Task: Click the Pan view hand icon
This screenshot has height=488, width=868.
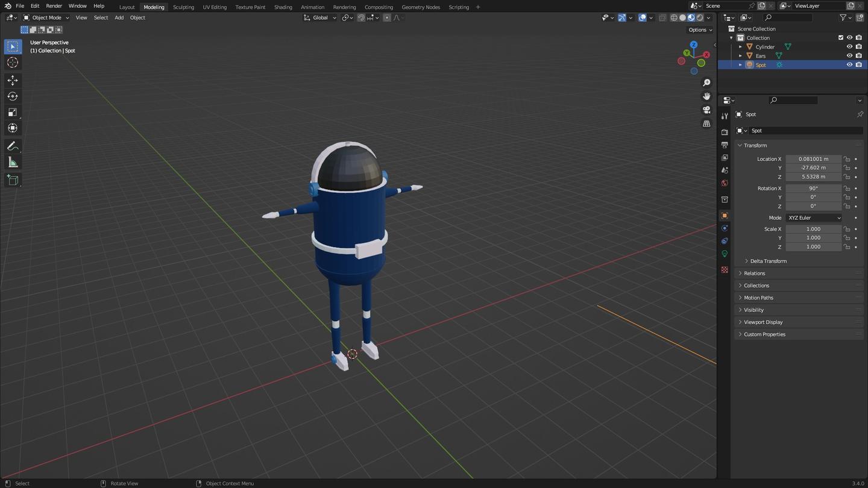Action: [706, 96]
